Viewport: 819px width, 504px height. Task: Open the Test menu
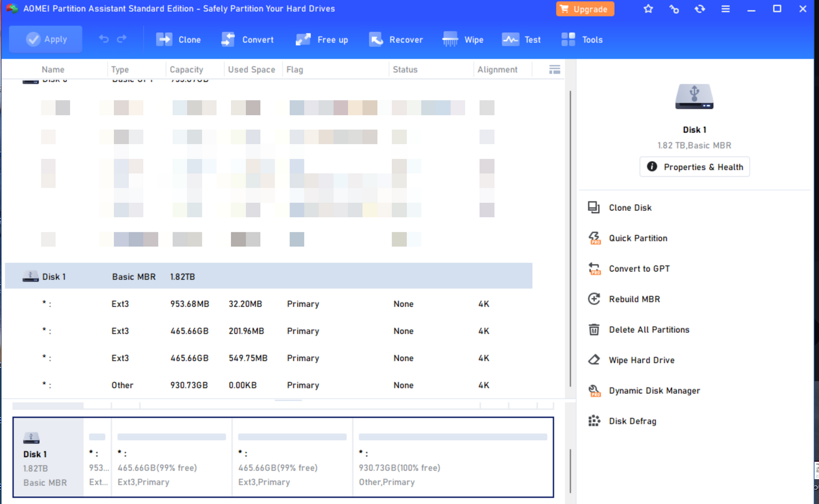point(521,40)
